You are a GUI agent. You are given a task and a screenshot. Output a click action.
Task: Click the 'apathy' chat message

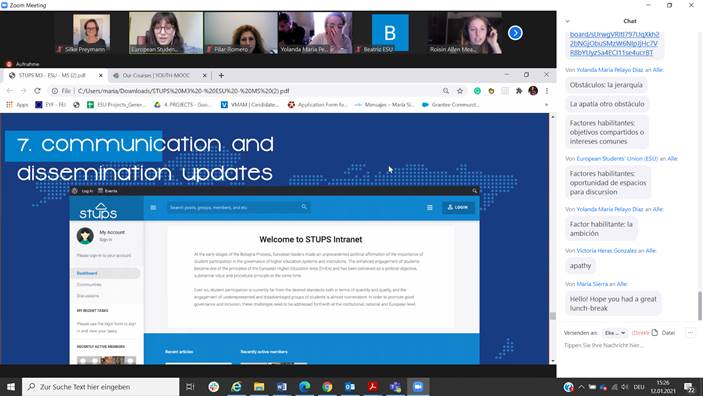click(580, 265)
